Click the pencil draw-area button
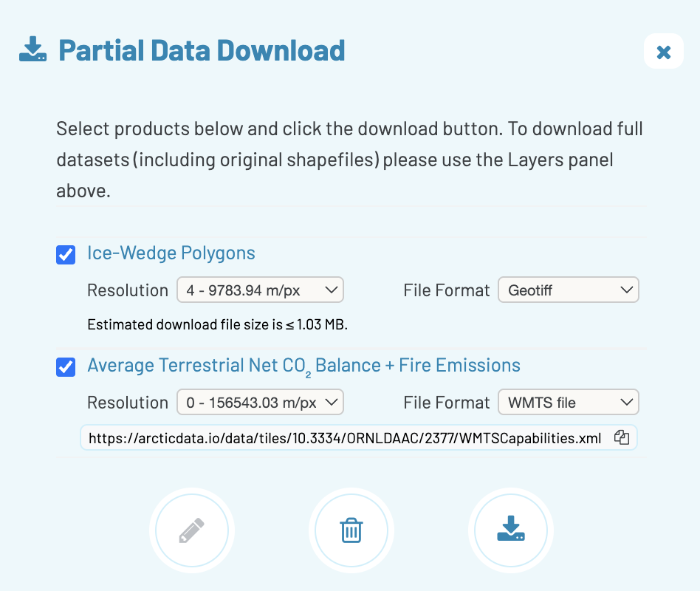The height and width of the screenshot is (591, 700). (192, 530)
